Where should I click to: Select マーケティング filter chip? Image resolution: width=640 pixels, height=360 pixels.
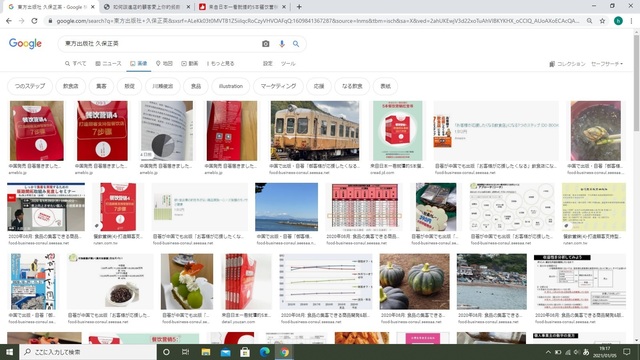click(x=278, y=86)
